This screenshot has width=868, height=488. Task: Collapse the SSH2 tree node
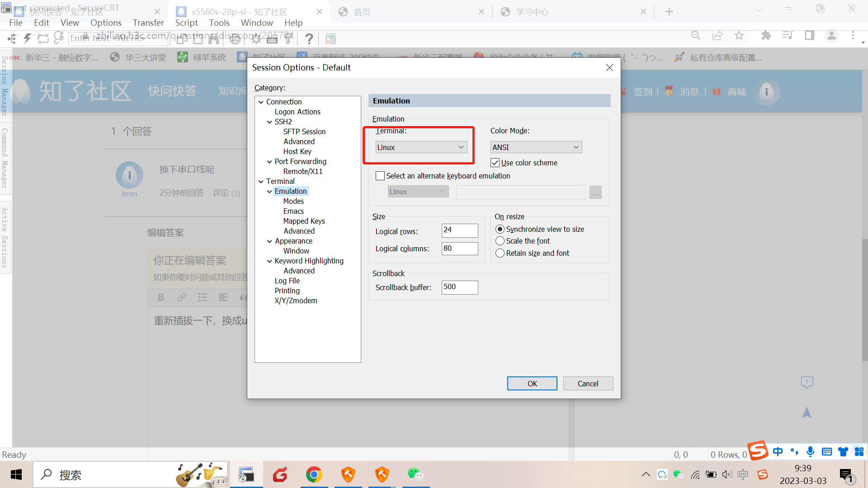pos(269,122)
